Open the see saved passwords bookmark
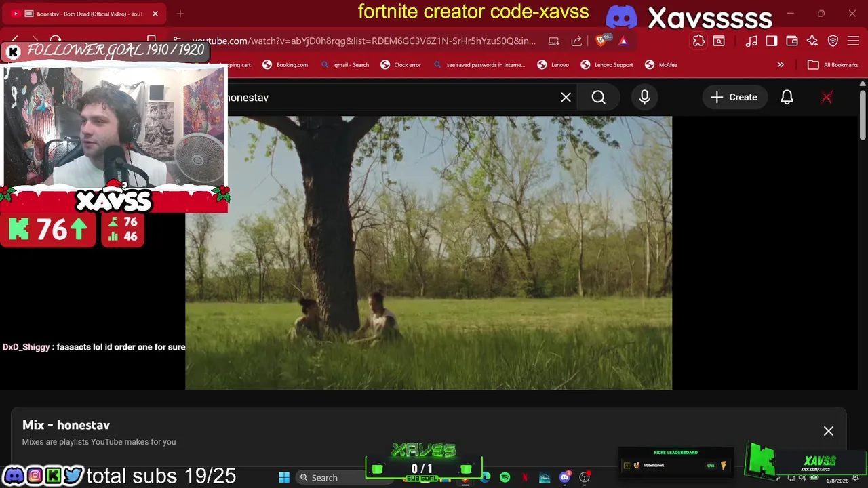The height and width of the screenshot is (488, 868). point(479,65)
